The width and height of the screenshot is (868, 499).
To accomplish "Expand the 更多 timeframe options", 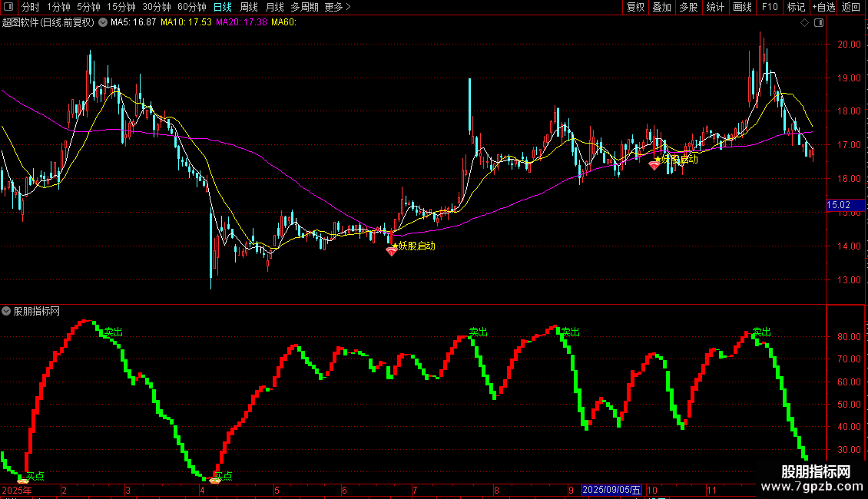I will 338,7.
